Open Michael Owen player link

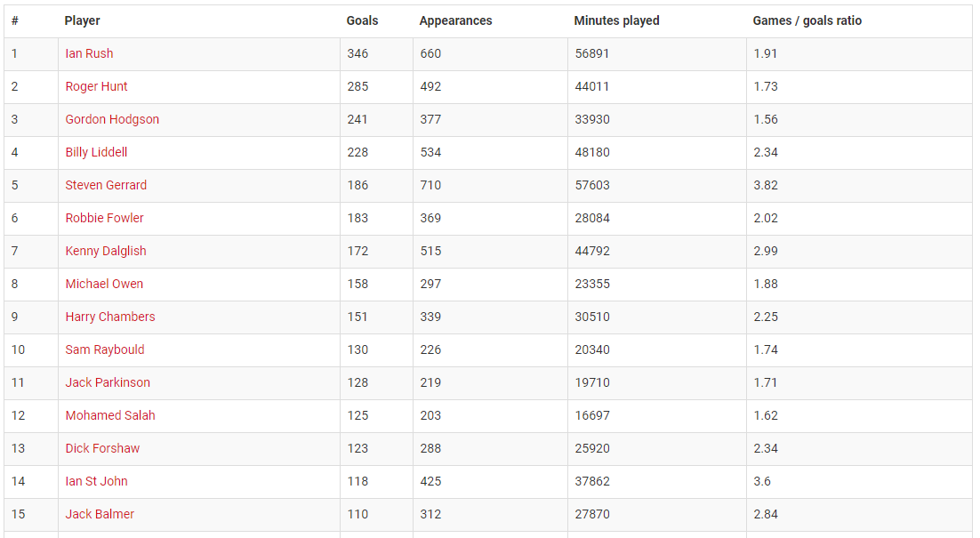pyautogui.click(x=104, y=285)
